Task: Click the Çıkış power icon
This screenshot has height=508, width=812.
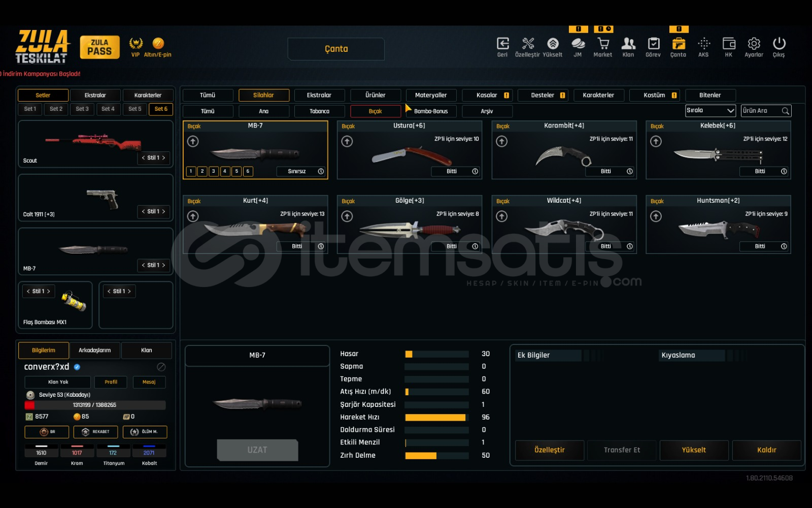Action: pyautogui.click(x=779, y=44)
